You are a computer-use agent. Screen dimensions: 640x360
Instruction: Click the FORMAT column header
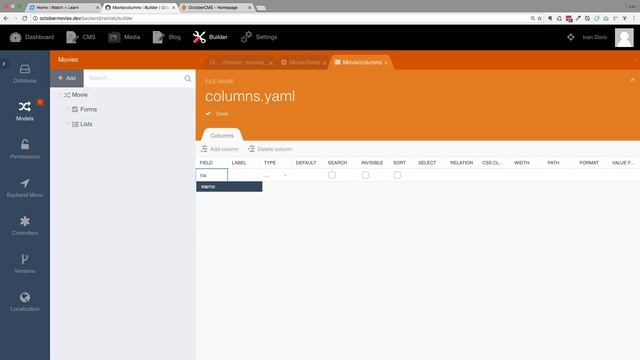(x=589, y=163)
